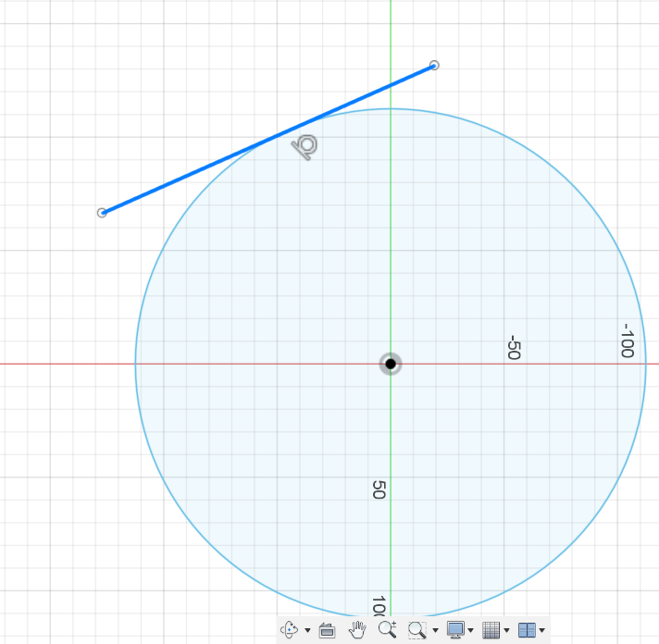Viewport: 659px width, 644px height.
Task: Select the Zoom magnifier with plus
Action: click(x=387, y=630)
